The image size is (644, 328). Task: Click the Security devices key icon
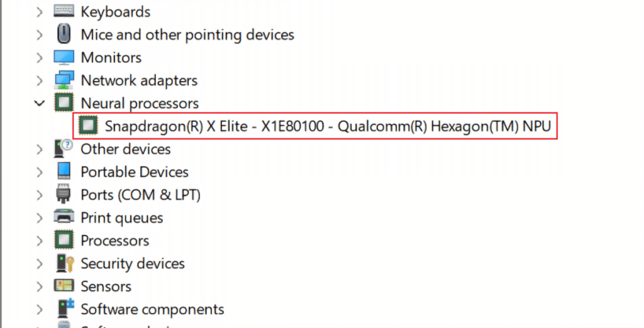pos(64,263)
